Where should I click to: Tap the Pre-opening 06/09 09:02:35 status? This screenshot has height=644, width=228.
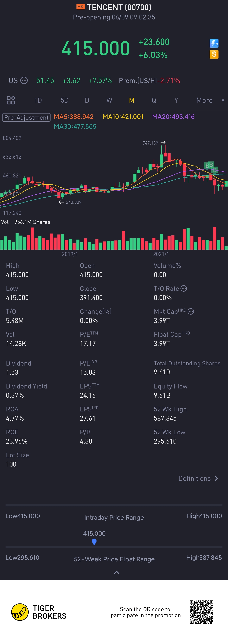[x=114, y=17]
